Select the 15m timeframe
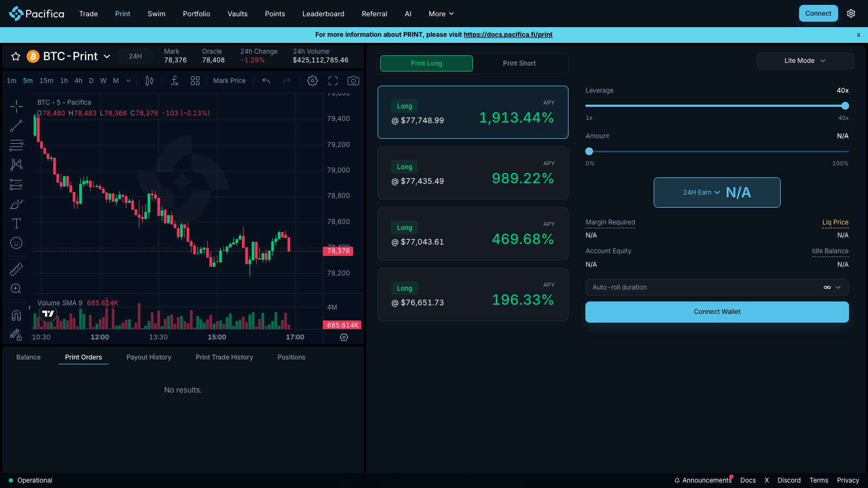Screen dimensions: 868x488 47,81
